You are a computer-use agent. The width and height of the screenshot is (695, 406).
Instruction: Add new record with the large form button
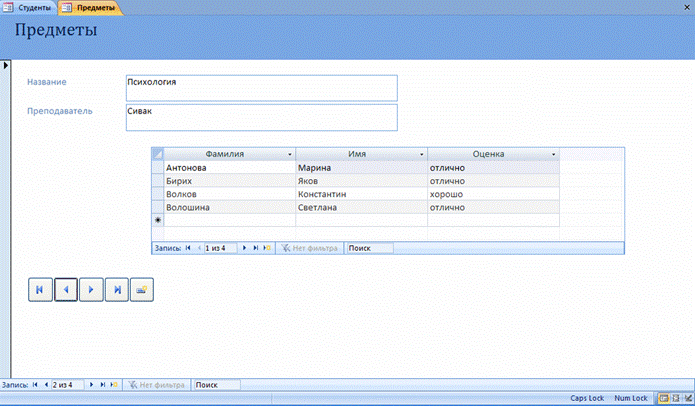click(142, 290)
